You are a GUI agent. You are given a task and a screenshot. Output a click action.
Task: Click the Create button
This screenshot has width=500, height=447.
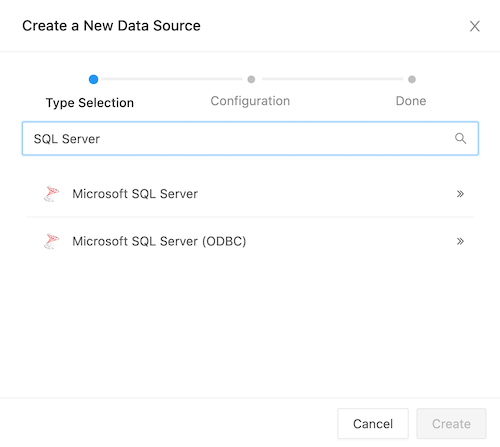coord(451,424)
